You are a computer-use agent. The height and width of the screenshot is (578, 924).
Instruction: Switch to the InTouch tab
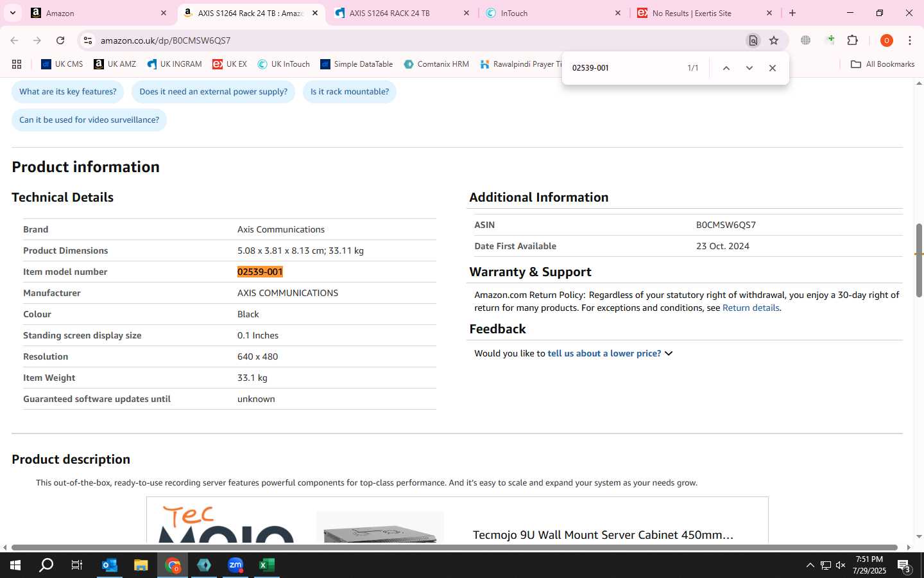[x=553, y=13]
